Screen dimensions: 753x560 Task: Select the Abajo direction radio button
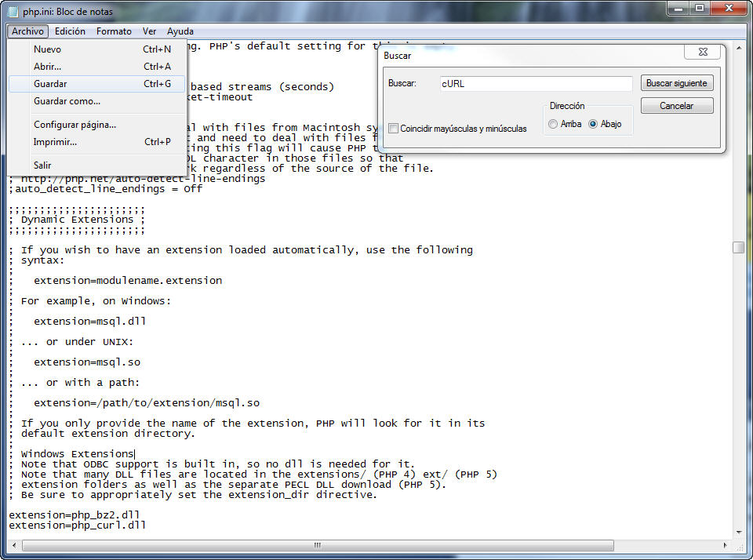(593, 124)
